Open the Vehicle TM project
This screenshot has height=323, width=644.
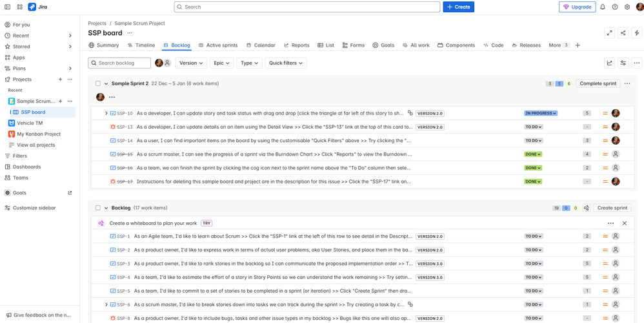(x=30, y=123)
